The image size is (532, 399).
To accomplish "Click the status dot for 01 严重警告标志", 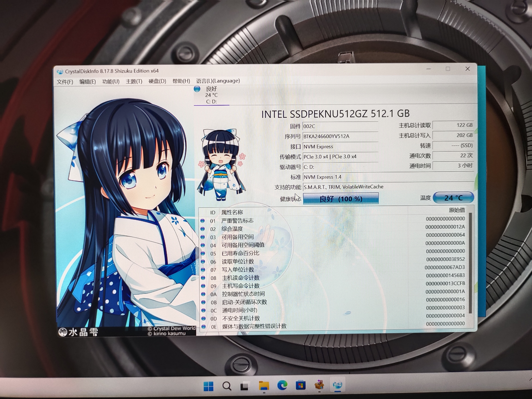I will 203,221.
